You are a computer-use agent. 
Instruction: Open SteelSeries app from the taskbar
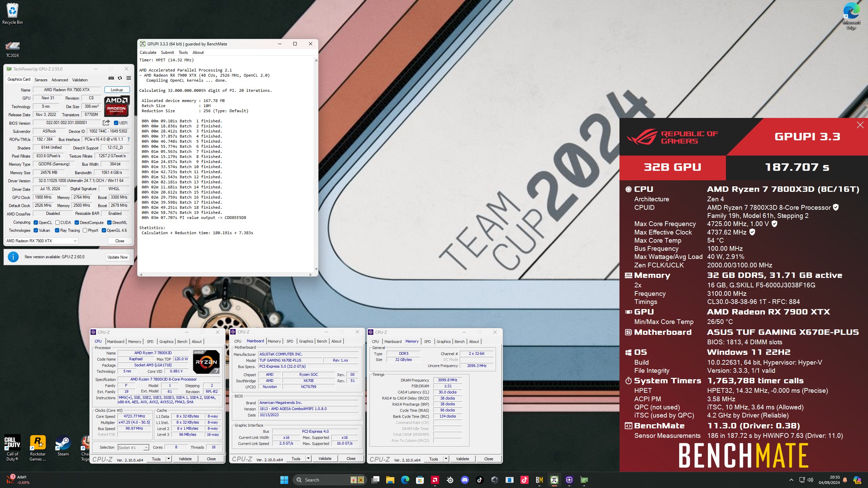pyautogui.click(x=450, y=480)
